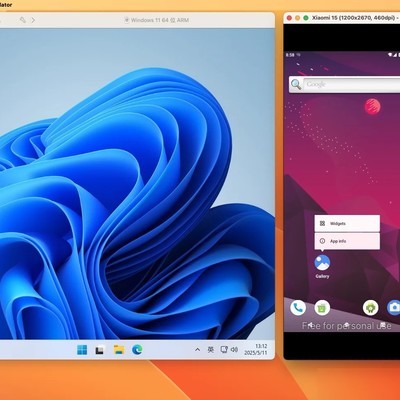The width and height of the screenshot is (400, 400).
Task: Tap the magnifying glass search icon on Android
Action: point(296,84)
